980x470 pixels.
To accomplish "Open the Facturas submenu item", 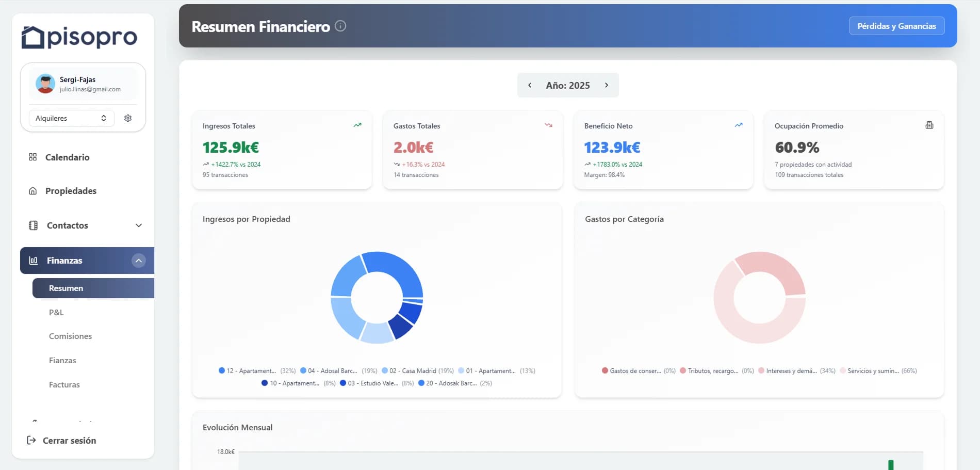I will [x=64, y=384].
